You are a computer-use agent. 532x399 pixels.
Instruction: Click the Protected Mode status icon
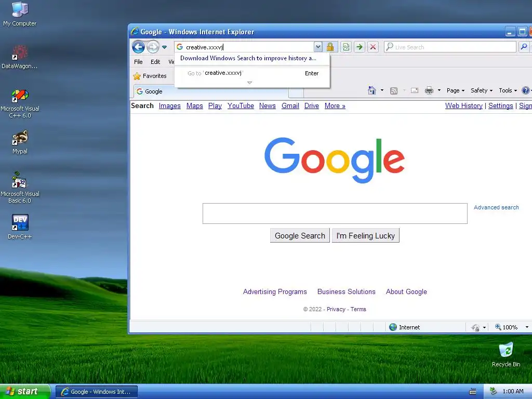pyautogui.click(x=475, y=327)
